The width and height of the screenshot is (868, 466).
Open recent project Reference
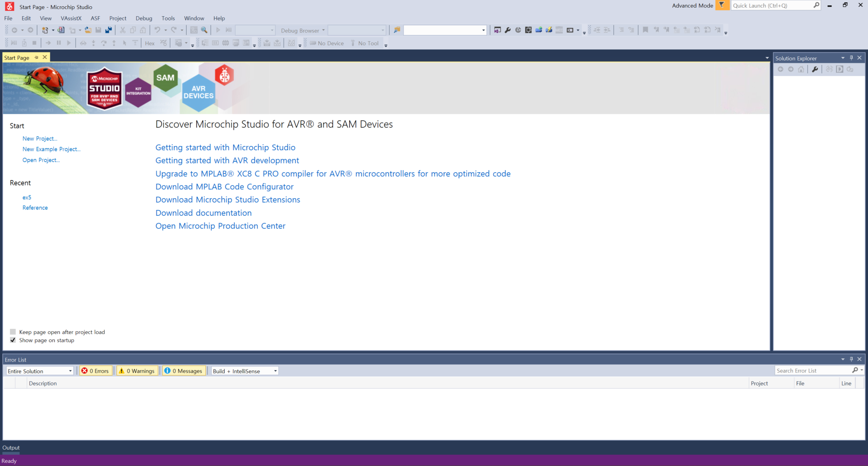(x=35, y=208)
